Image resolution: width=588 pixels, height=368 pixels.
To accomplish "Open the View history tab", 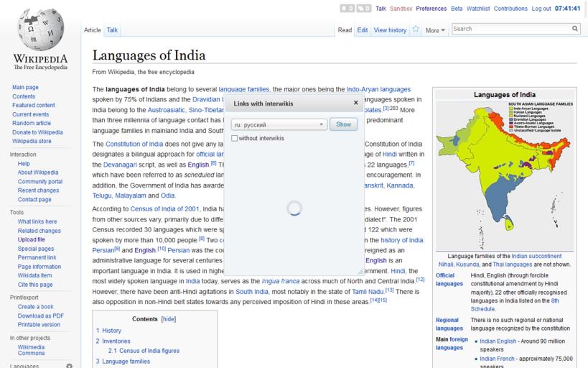I will point(390,30).
